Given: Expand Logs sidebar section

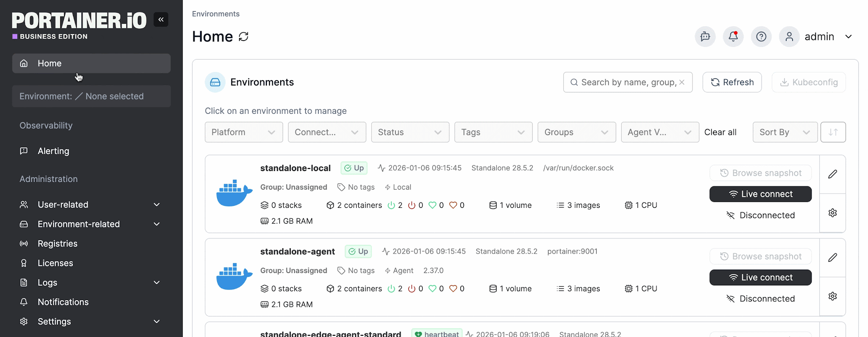Looking at the screenshot, I should pyautogui.click(x=91, y=282).
